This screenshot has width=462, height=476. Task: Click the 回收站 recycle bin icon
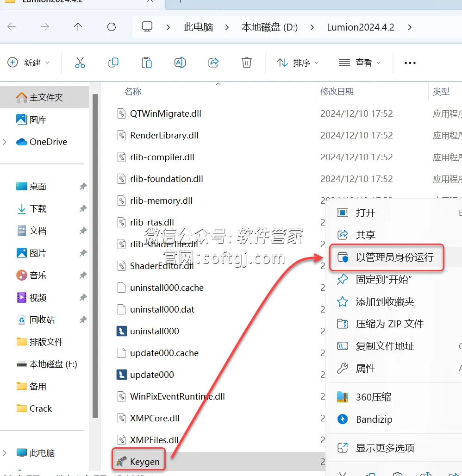(x=22, y=319)
